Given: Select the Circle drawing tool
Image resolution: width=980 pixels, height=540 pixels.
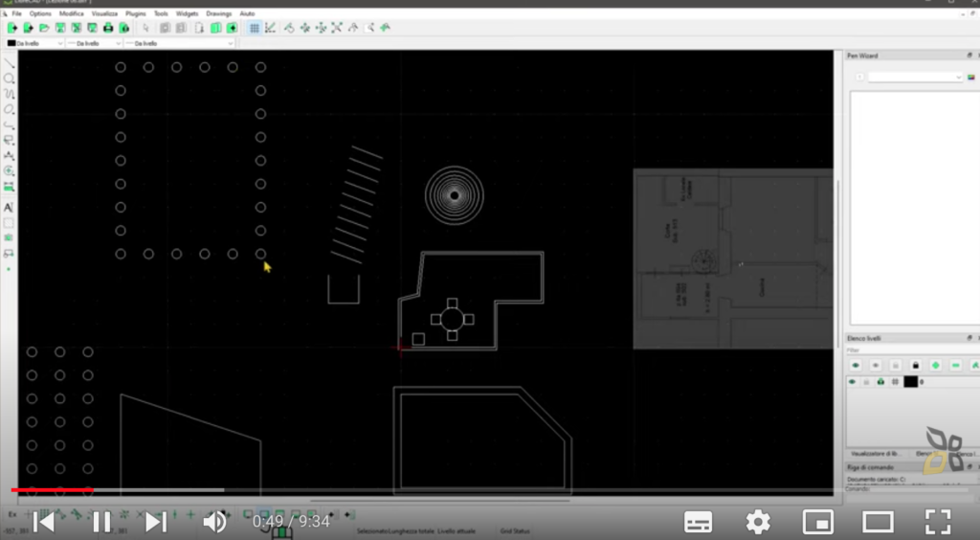Looking at the screenshot, I should (x=9, y=79).
